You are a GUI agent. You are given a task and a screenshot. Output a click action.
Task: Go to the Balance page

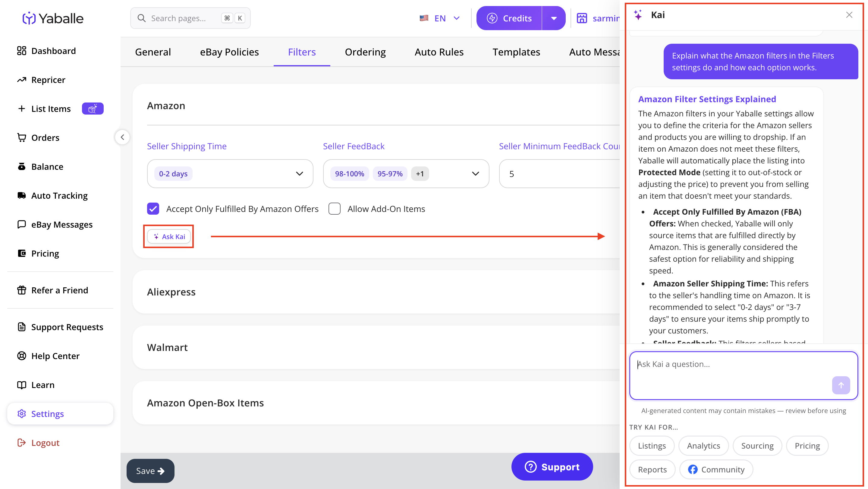point(40,166)
